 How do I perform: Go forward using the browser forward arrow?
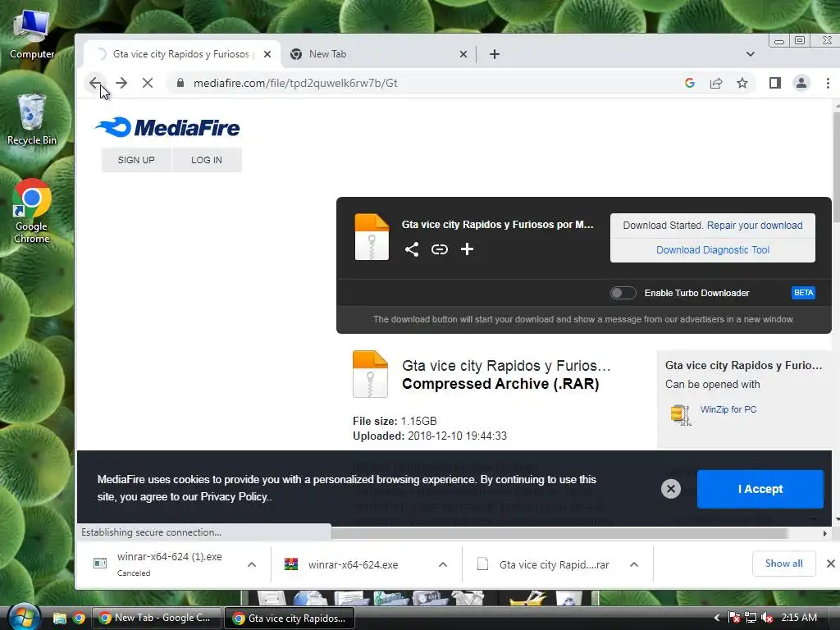[x=121, y=83]
